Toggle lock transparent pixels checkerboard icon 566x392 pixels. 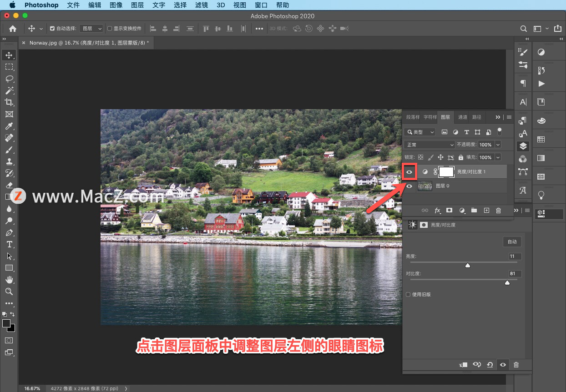pyautogui.click(x=420, y=157)
